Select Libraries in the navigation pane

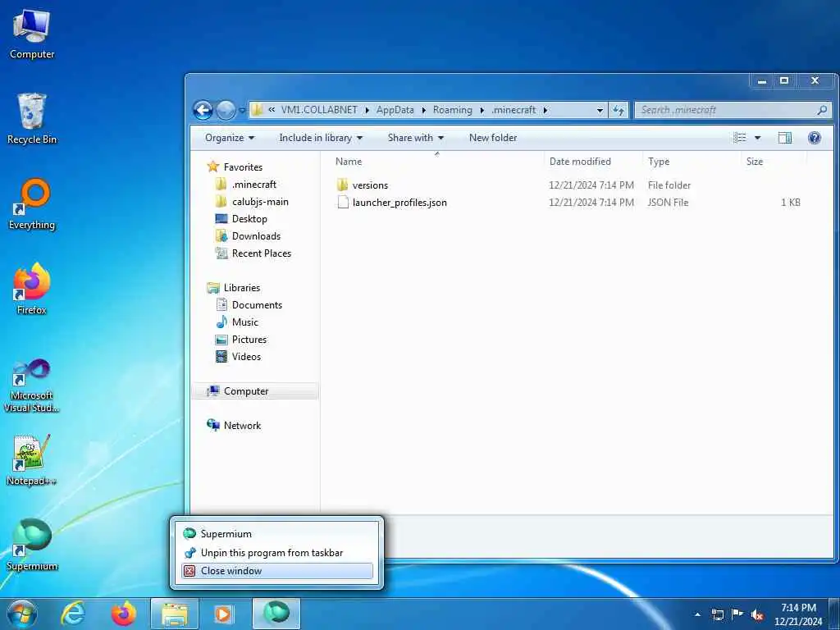242,288
